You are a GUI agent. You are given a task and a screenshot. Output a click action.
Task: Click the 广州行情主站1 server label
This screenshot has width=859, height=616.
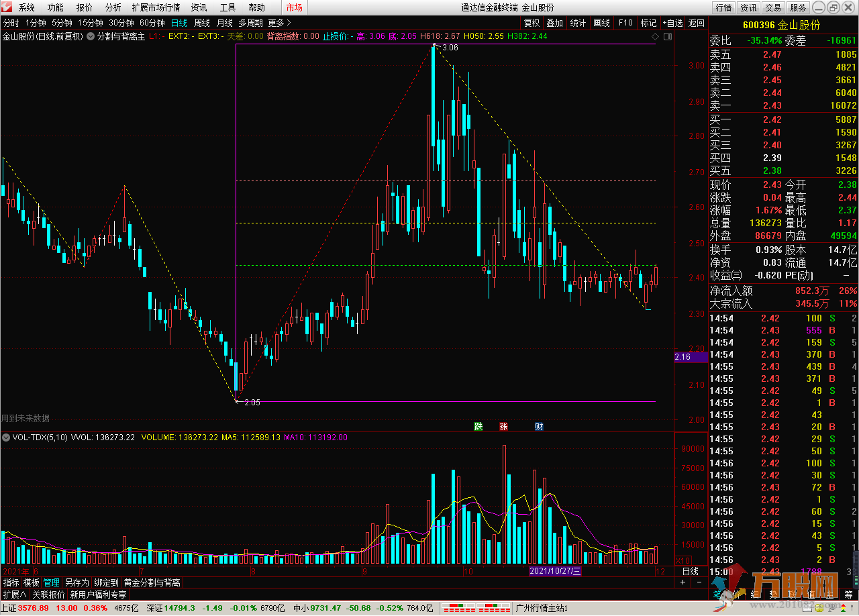(x=541, y=608)
